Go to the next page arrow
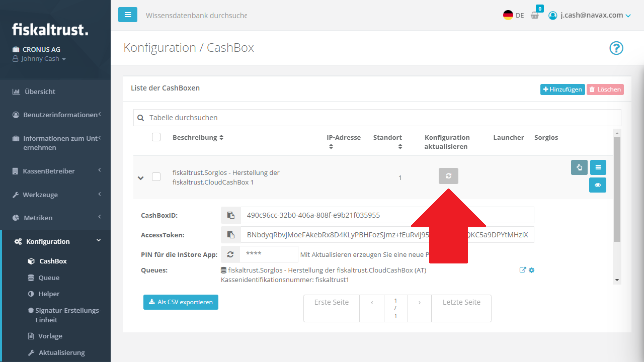The height and width of the screenshot is (362, 644). [x=420, y=308]
